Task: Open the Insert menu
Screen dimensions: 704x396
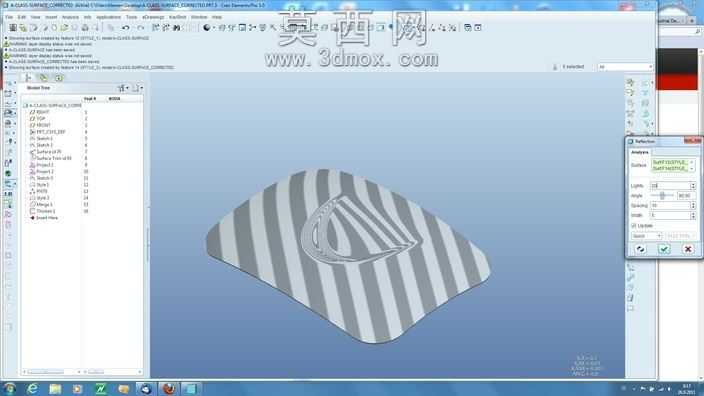Action: [51, 17]
